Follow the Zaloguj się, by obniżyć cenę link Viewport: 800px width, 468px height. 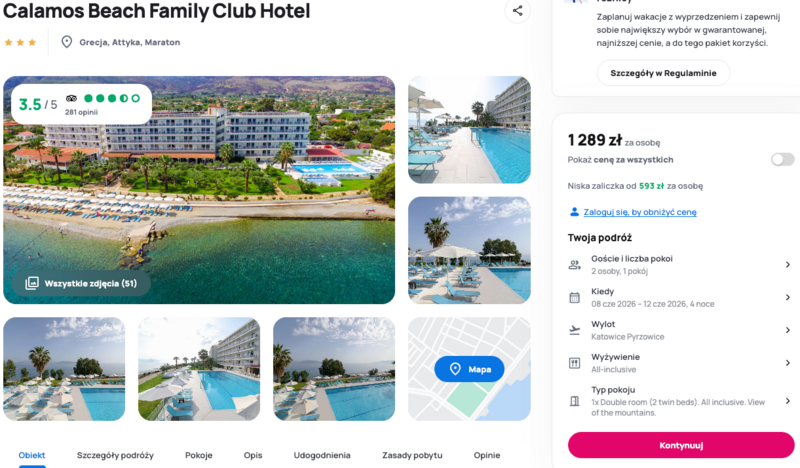pyautogui.click(x=640, y=212)
